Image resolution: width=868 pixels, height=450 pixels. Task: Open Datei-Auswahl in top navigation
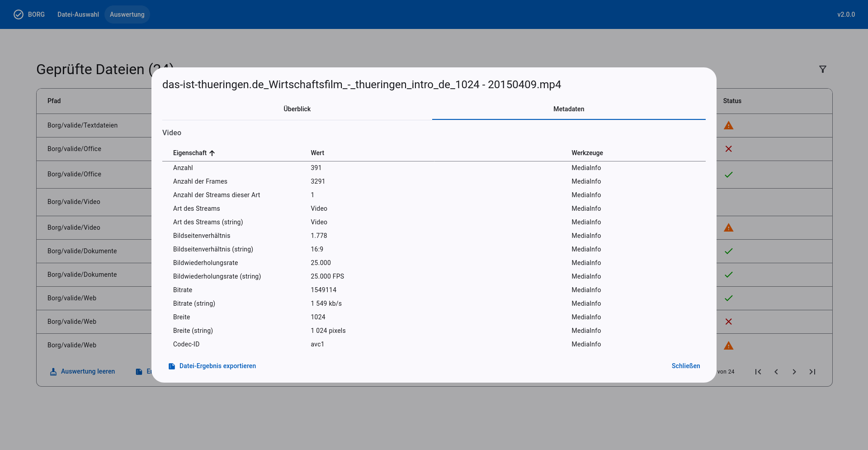78,14
